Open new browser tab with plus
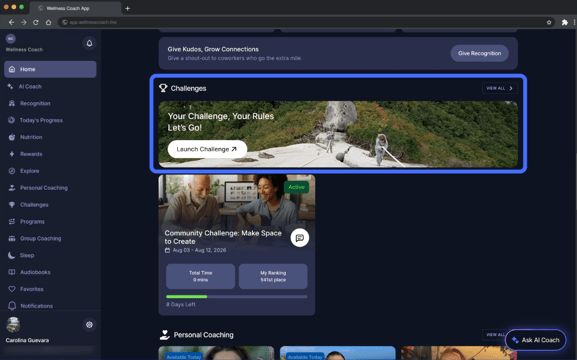Viewport: 577px width, 360px height. click(x=128, y=8)
